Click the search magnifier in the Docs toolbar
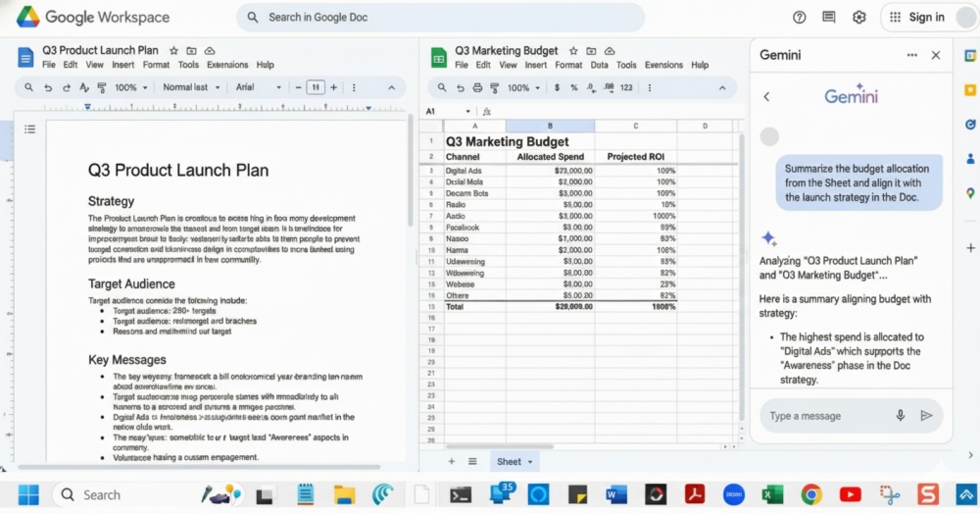This screenshot has height=513, width=980. (x=28, y=87)
